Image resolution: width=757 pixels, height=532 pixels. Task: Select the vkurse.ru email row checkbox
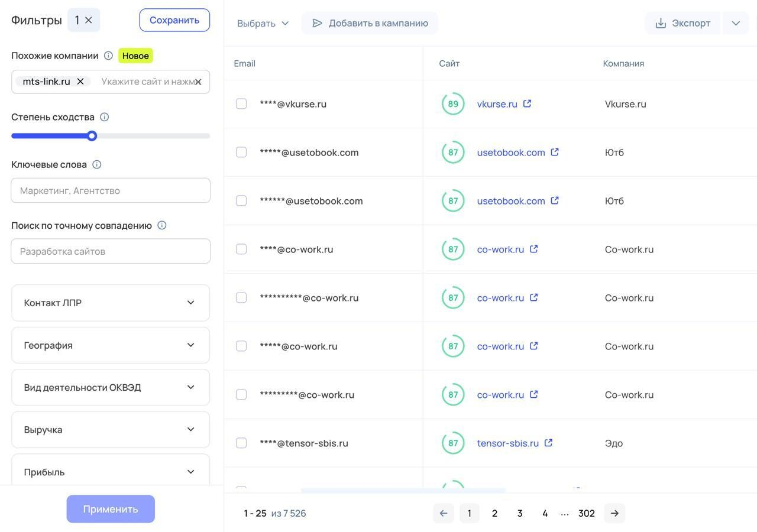click(x=241, y=104)
